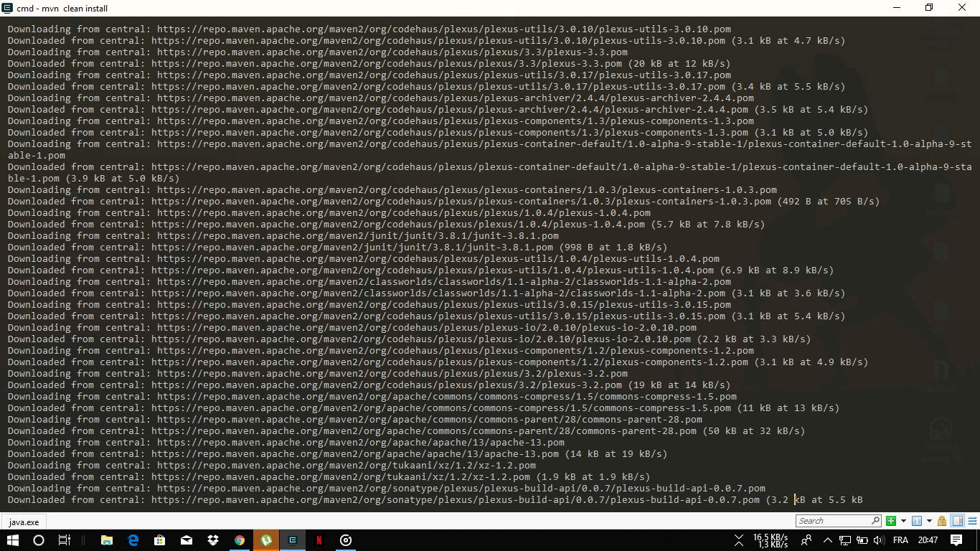Toggle the console lock icon
Image resolution: width=980 pixels, height=551 pixels.
(x=942, y=521)
